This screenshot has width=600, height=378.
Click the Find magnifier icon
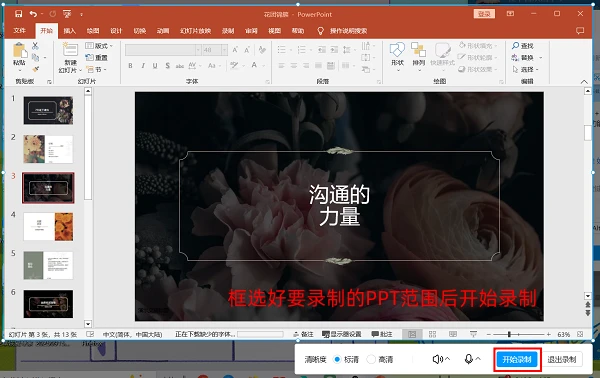click(x=515, y=46)
